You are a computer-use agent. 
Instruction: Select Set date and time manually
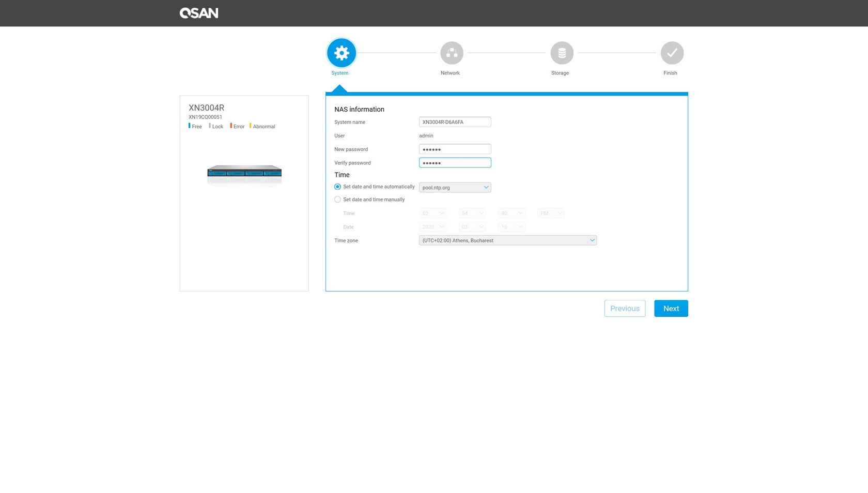click(337, 199)
